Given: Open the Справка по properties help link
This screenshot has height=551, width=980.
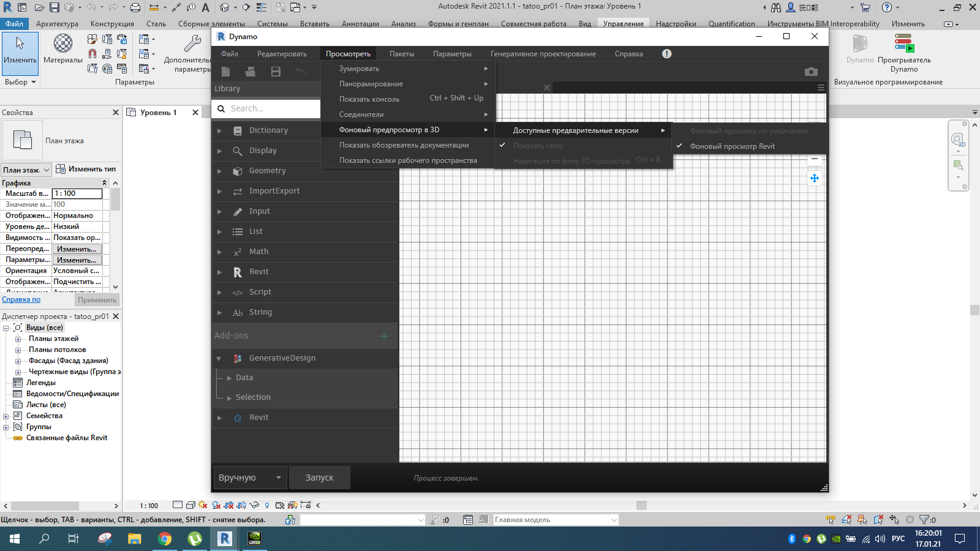Looking at the screenshot, I should pos(21,299).
